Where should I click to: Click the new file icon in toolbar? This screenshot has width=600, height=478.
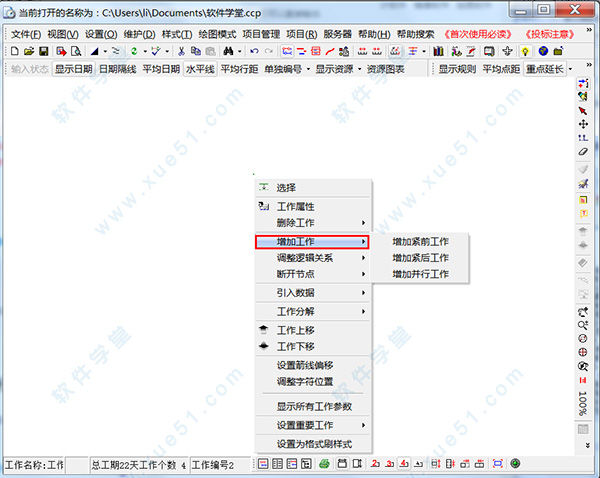[14, 51]
